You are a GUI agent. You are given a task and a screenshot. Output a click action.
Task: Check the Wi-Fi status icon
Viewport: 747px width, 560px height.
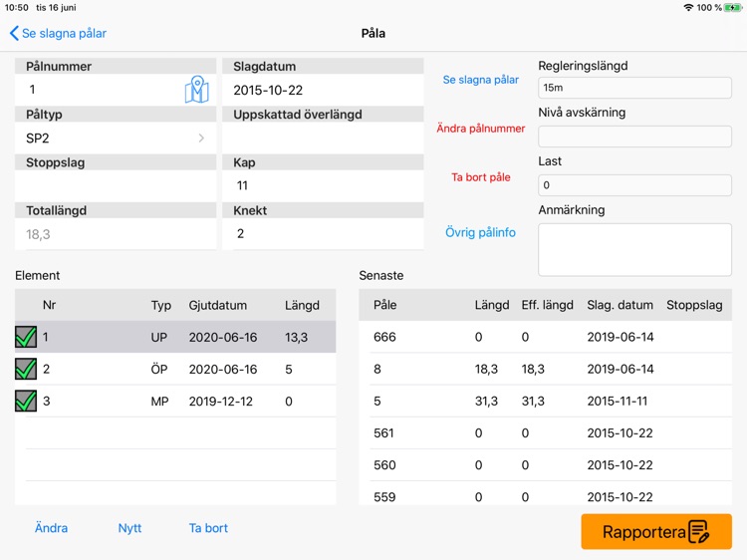pyautogui.click(x=688, y=8)
